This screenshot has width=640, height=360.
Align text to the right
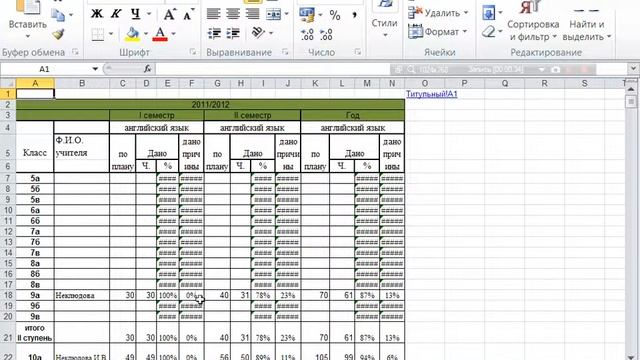[x=252, y=14]
